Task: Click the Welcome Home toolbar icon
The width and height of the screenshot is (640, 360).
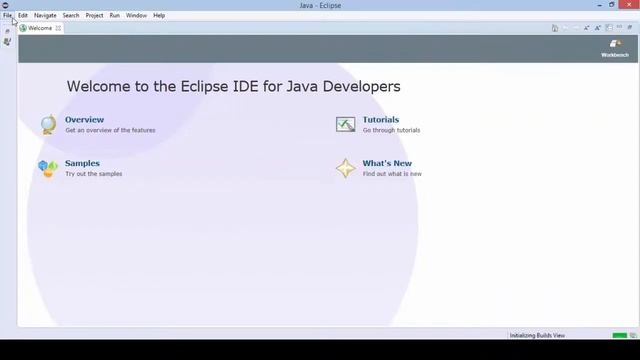Action: click(555, 28)
